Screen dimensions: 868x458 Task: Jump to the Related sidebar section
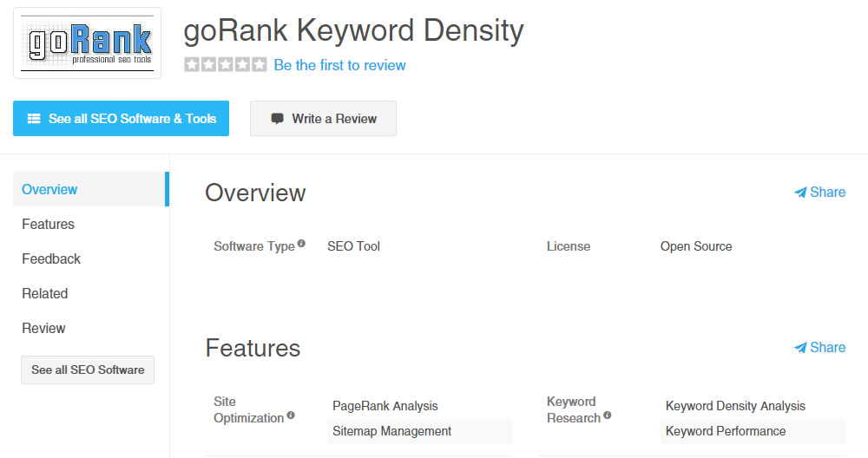(45, 293)
